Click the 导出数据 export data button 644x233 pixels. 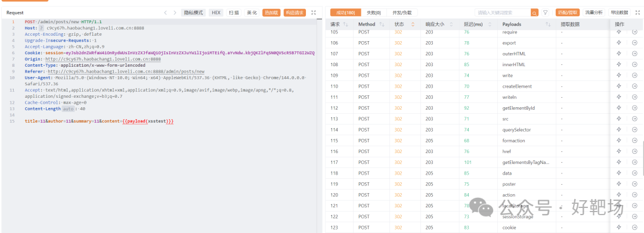619,13
